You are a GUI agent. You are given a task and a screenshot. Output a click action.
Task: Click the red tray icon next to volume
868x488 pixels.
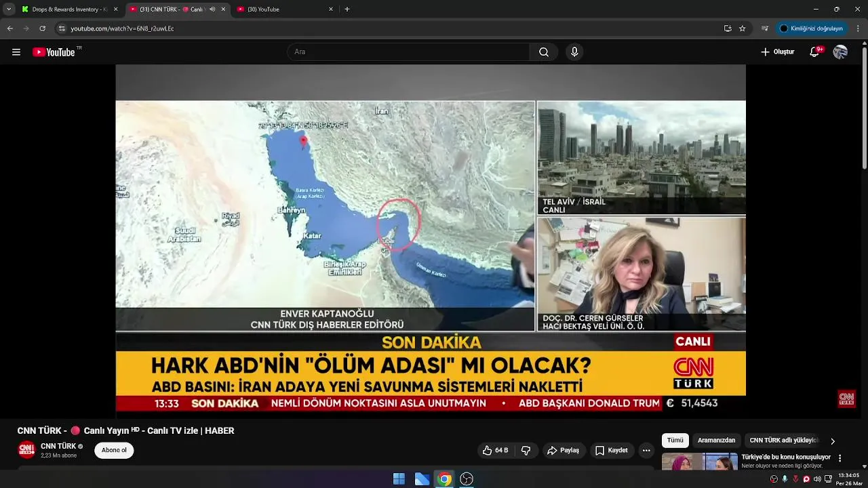[806, 479]
